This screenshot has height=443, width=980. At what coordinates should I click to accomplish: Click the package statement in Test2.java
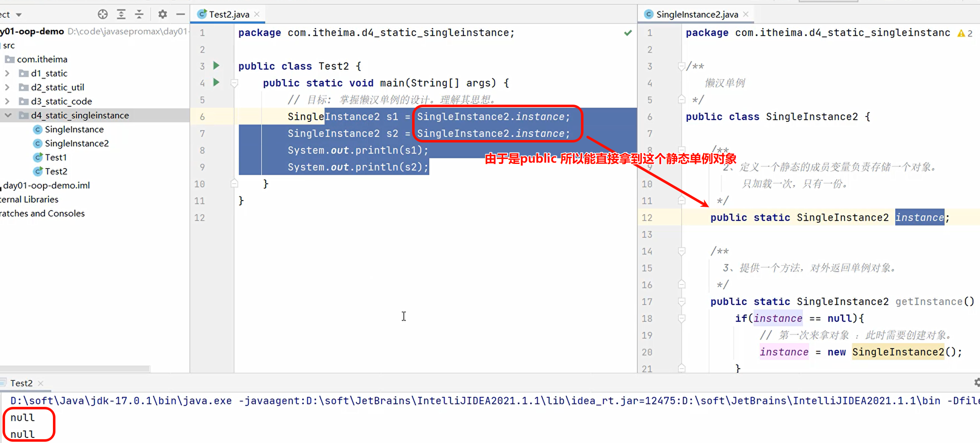pyautogui.click(x=376, y=32)
